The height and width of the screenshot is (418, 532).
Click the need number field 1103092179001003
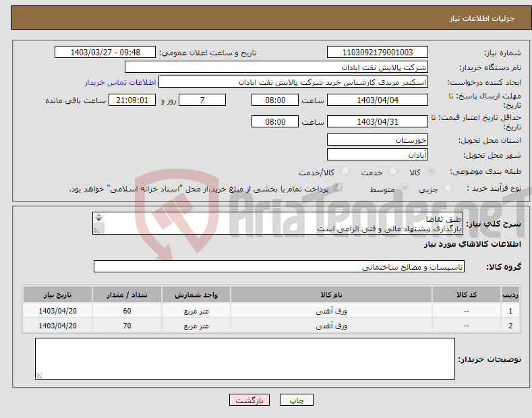coord(378,53)
